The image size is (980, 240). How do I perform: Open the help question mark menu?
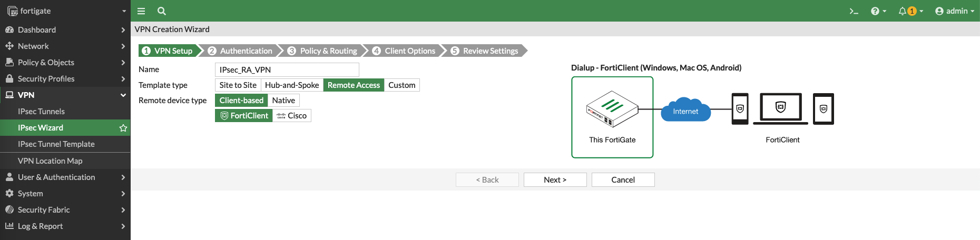point(876,11)
